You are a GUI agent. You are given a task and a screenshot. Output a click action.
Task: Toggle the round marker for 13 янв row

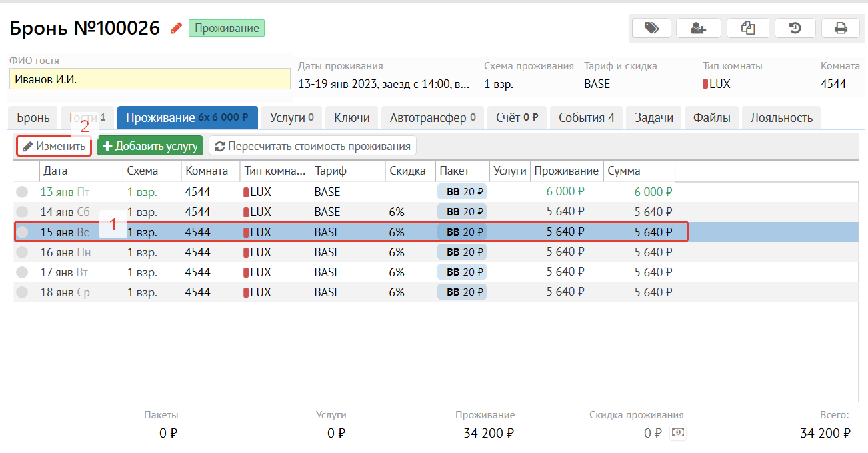[23, 192]
